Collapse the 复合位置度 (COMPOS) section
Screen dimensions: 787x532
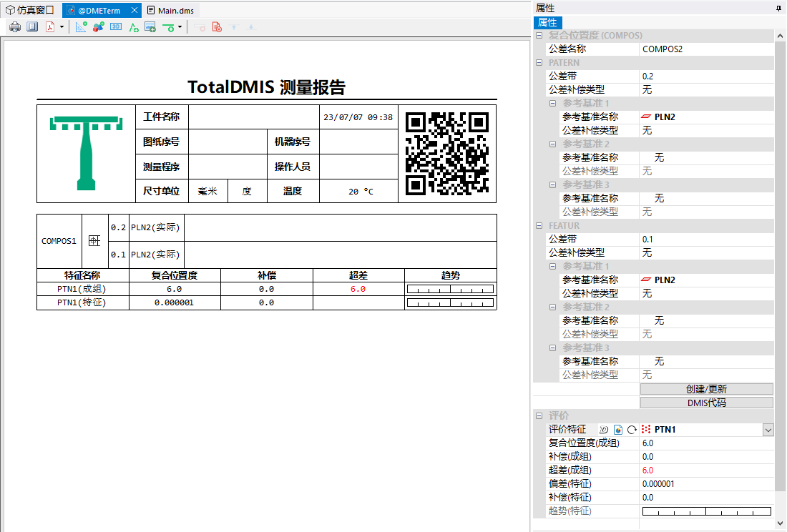point(539,36)
